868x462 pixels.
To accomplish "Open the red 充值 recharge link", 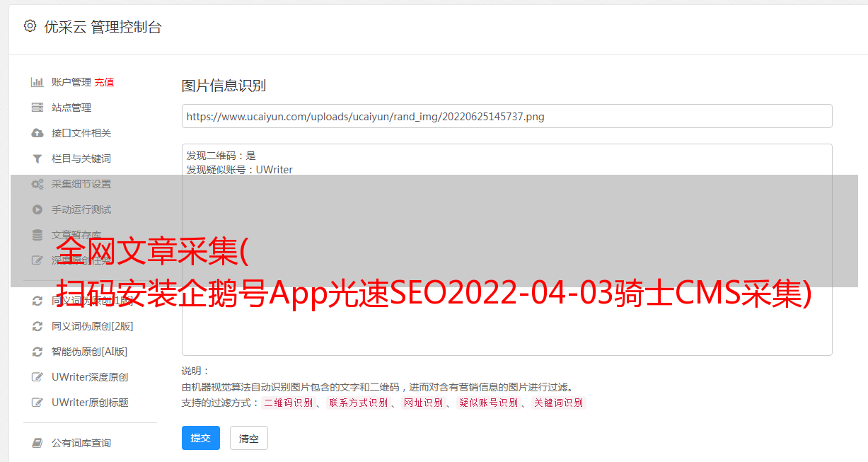I will [x=104, y=82].
